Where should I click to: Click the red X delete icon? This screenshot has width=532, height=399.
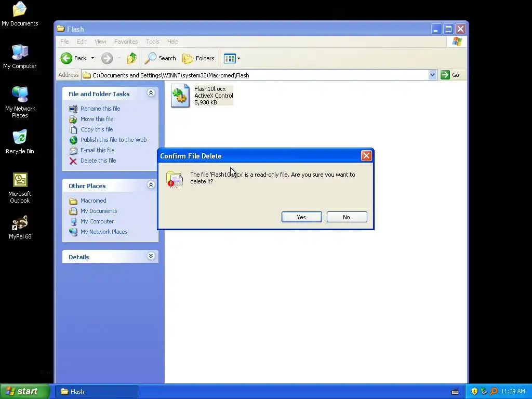pos(73,161)
